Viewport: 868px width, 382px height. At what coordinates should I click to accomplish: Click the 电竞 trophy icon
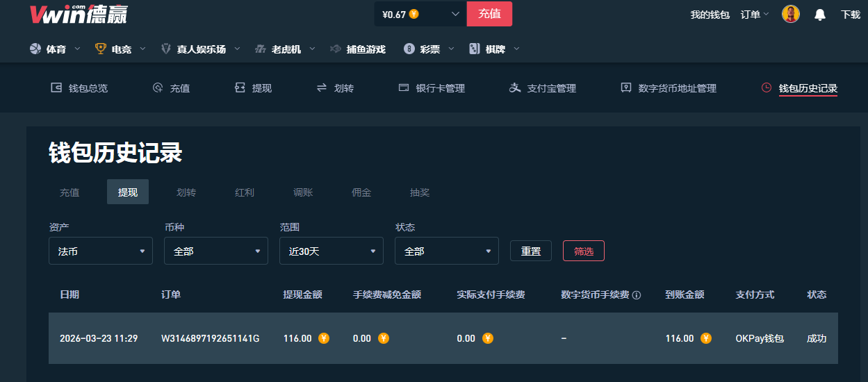point(101,49)
